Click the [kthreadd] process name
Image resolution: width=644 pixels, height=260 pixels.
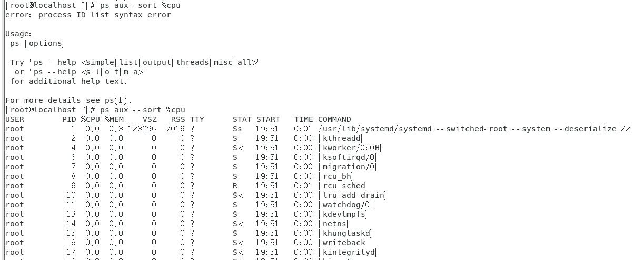click(340, 138)
